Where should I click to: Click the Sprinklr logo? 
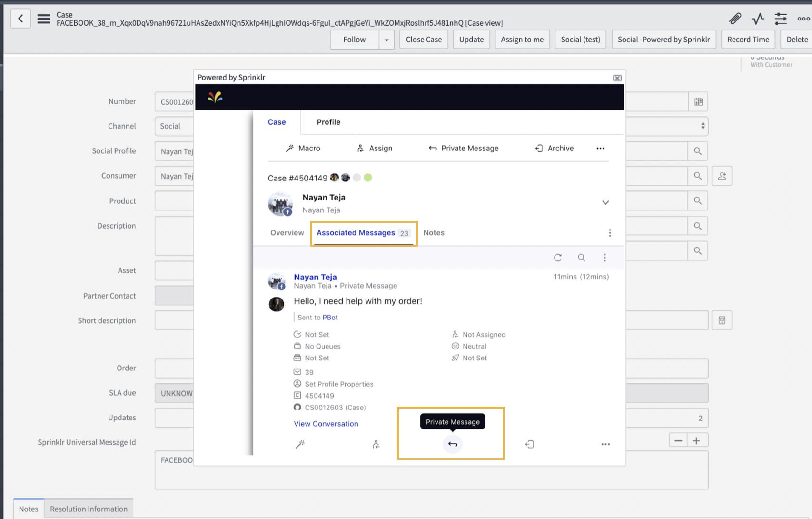tap(215, 97)
